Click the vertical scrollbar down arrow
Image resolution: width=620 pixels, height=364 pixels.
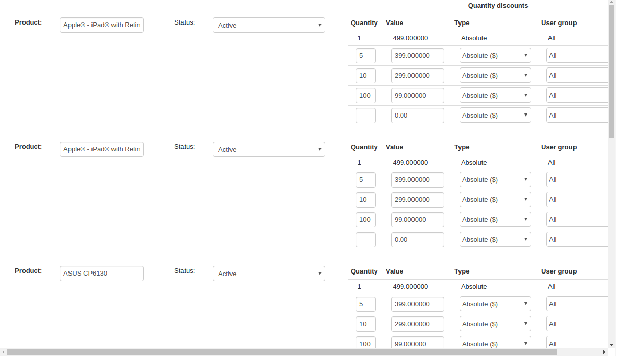pyautogui.click(x=611, y=345)
